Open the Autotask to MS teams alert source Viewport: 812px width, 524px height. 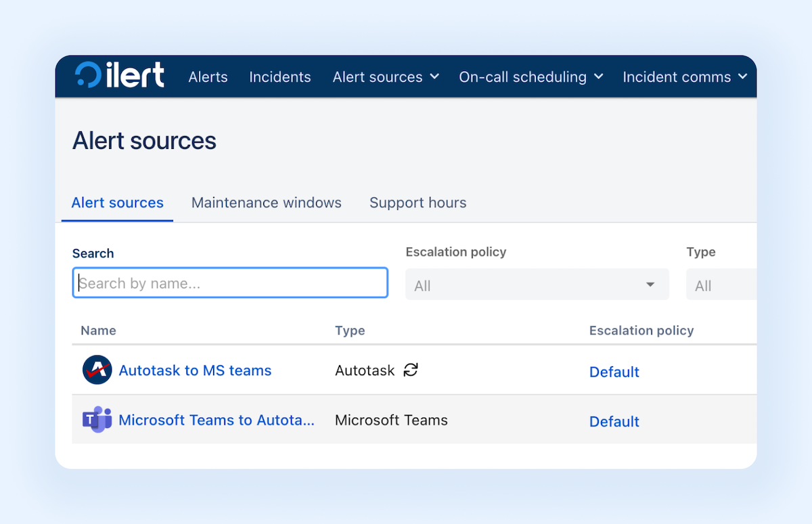click(195, 370)
